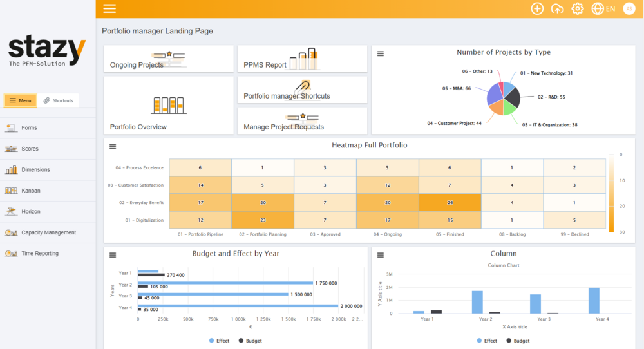Switch to the Shortcuts tab

(x=59, y=100)
